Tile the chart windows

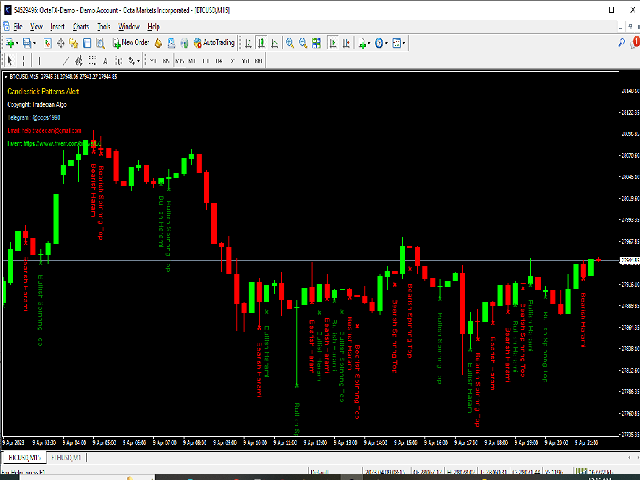pyautogui.click(x=316, y=43)
